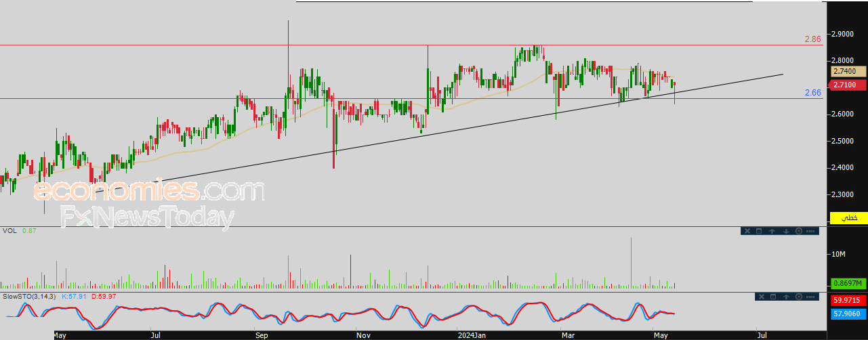Click the 2.86 resistance line label
Image resolution: width=868 pixels, height=340 pixels.
pyautogui.click(x=813, y=39)
